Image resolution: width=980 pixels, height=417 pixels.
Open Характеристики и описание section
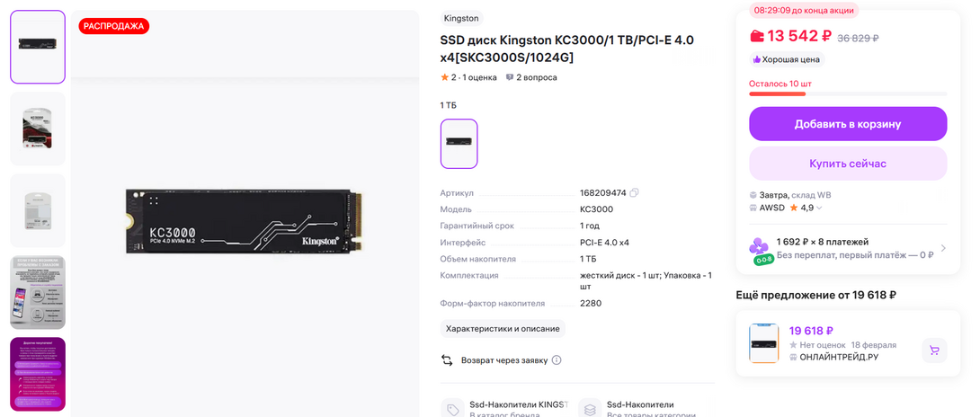503,328
